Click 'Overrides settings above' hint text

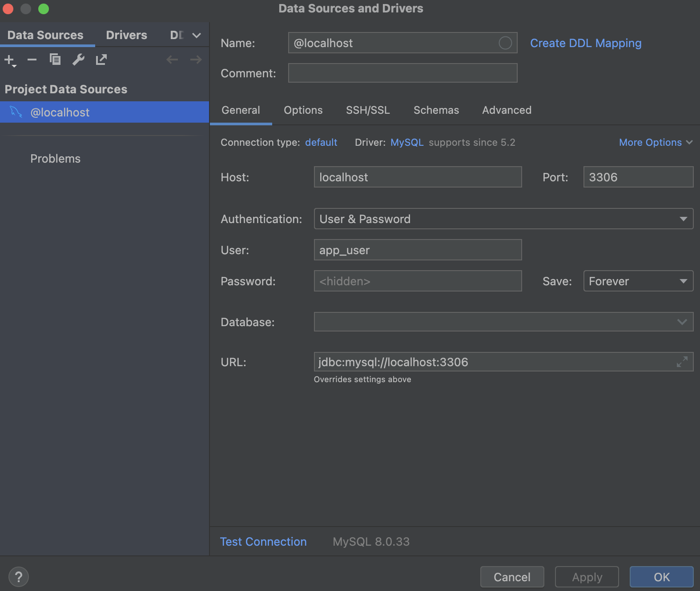(362, 379)
